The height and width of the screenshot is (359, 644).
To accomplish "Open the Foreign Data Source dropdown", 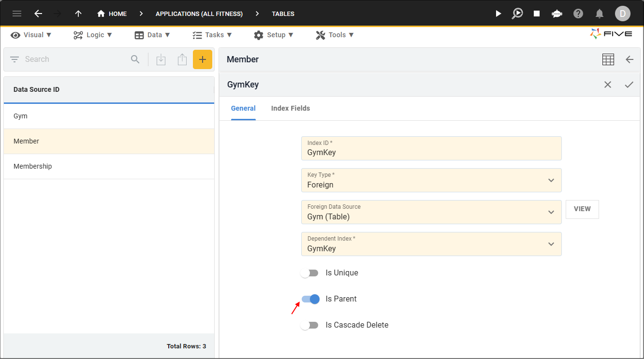I will (x=431, y=212).
